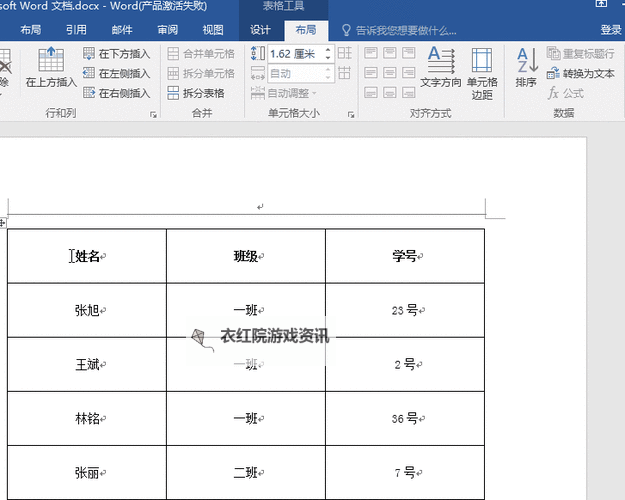Screen dimensions: 625x500
Task: Click the cell containing 张丽
Action: 87,473
